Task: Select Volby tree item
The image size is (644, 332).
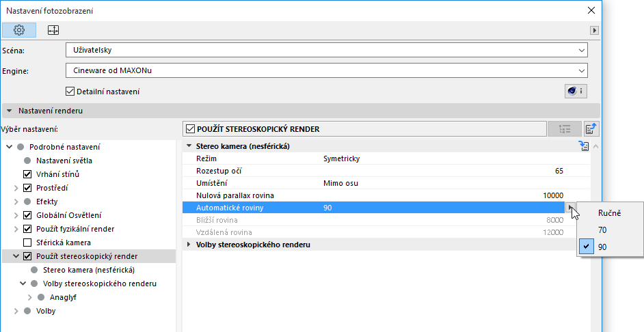Action: click(46, 311)
